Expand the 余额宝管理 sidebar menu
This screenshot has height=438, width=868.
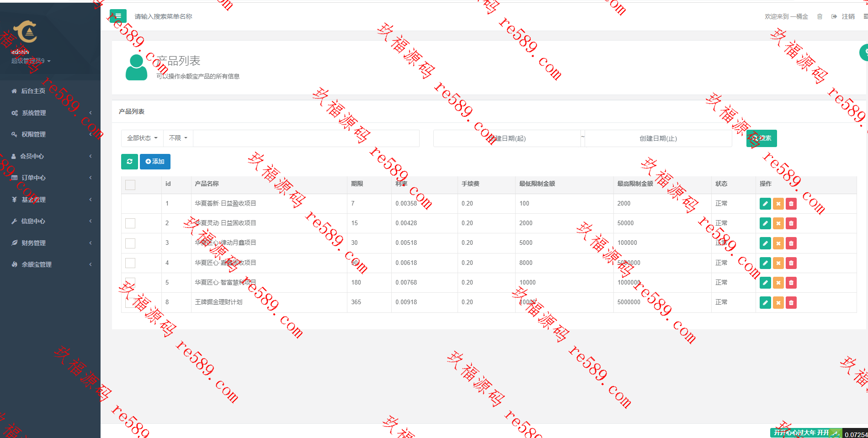50,264
